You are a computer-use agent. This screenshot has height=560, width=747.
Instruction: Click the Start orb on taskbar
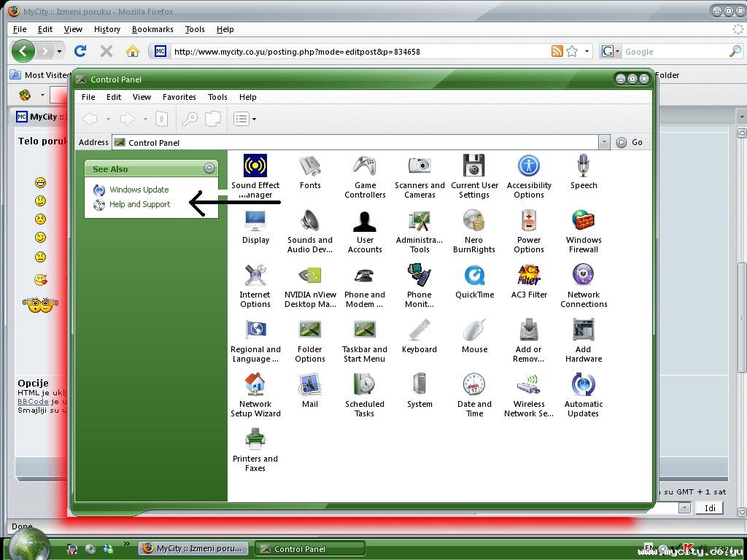point(29,545)
